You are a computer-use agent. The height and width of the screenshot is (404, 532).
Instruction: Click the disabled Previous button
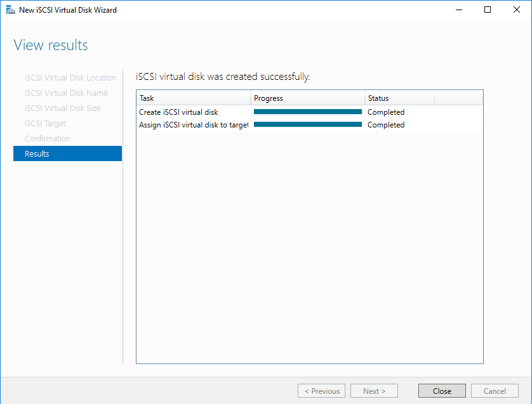322,391
